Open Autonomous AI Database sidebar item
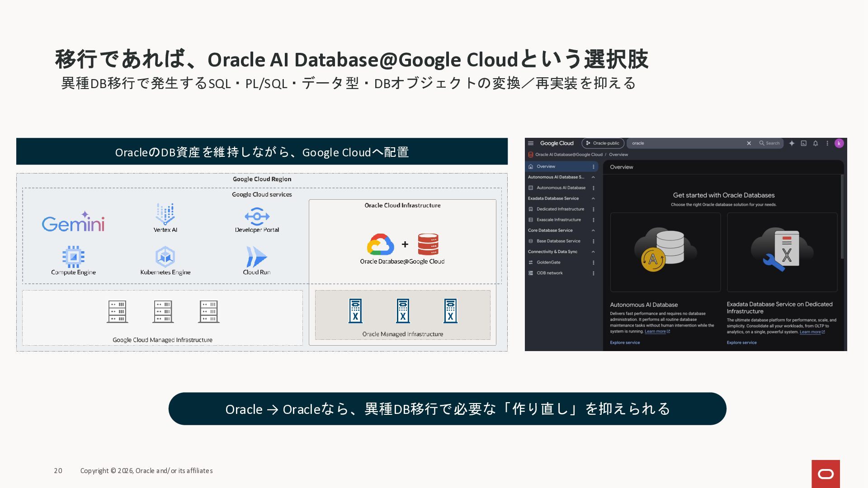The image size is (868, 488). pos(561,188)
